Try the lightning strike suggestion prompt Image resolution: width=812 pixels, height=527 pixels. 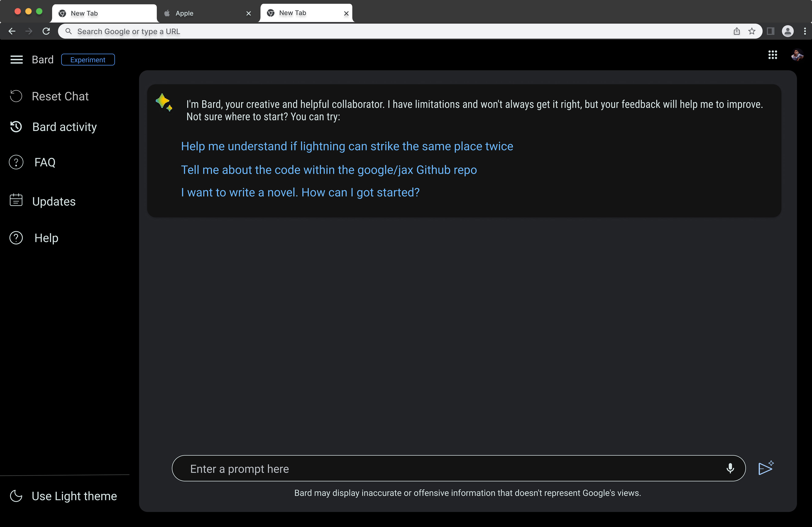[347, 146]
